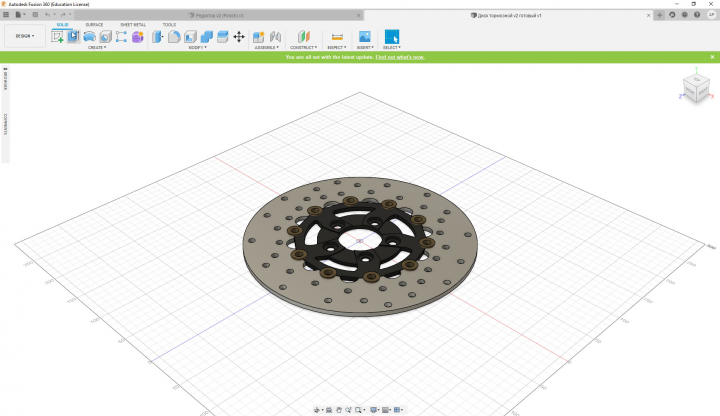Expand the INSPECT menu dropdown
720x416 pixels.
[337, 47]
